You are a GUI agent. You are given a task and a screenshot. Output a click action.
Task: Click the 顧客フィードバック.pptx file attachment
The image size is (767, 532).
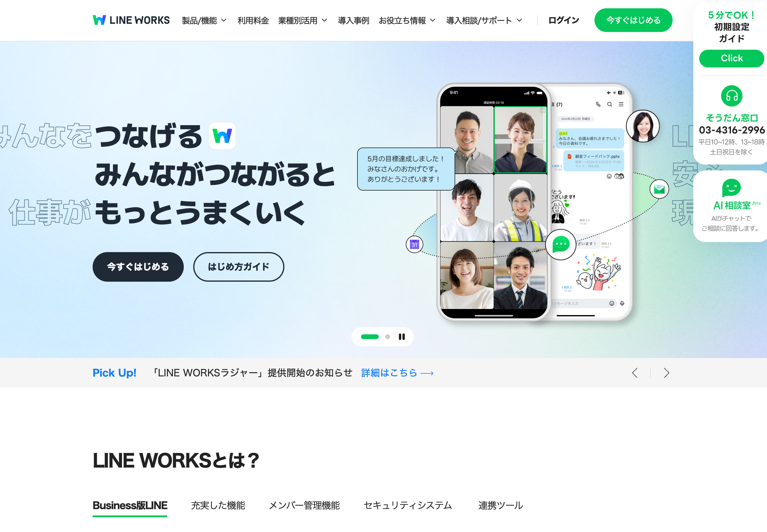tap(593, 161)
